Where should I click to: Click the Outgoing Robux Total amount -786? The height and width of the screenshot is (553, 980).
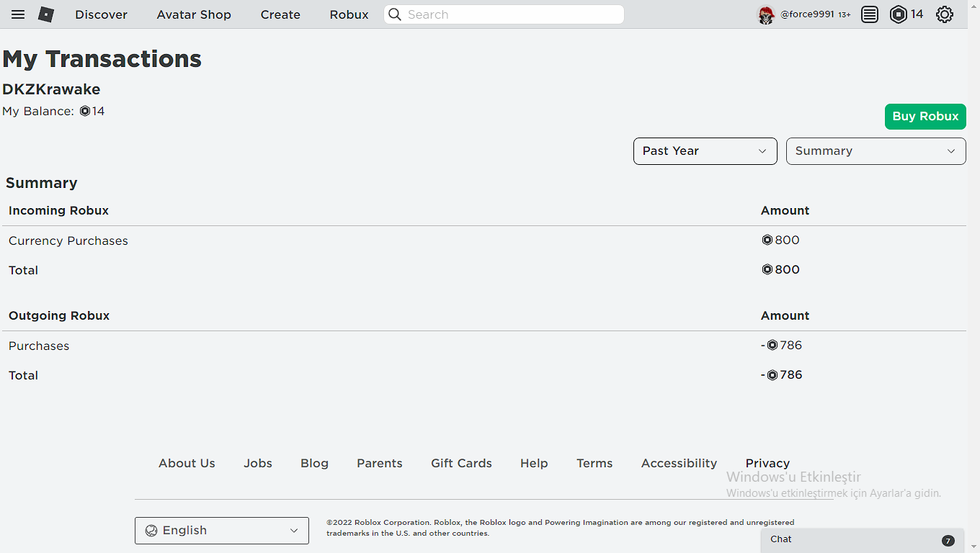point(782,374)
